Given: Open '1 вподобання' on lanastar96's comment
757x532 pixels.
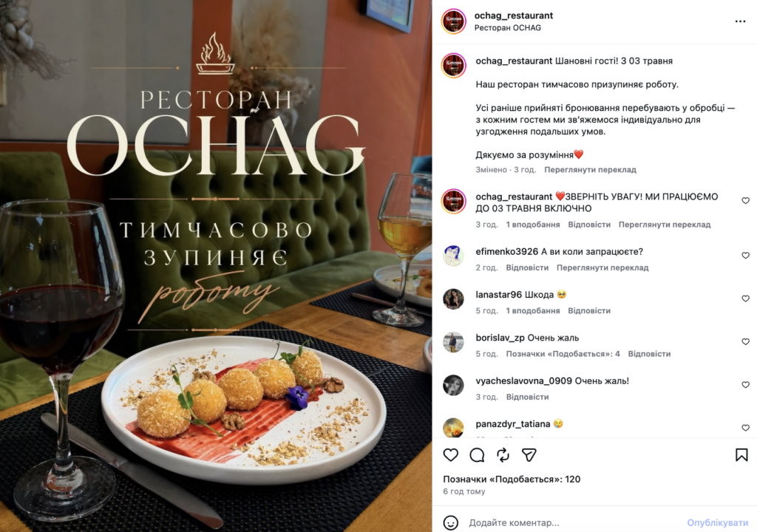Looking at the screenshot, I should pos(533,311).
